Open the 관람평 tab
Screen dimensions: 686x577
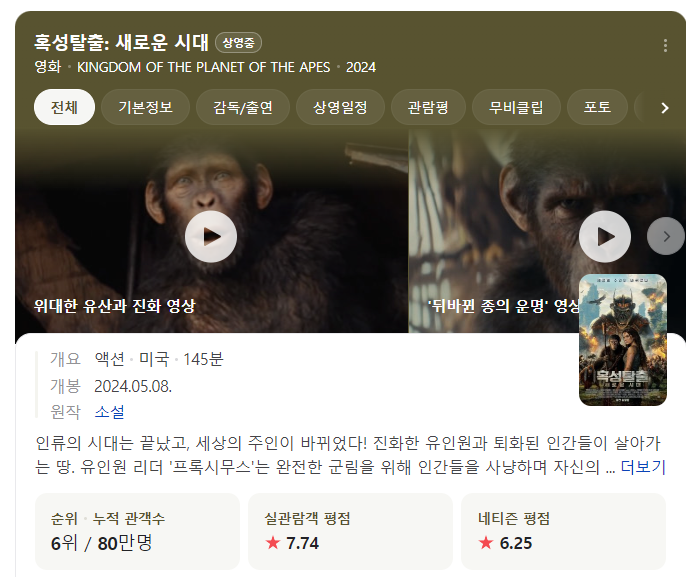point(428,107)
